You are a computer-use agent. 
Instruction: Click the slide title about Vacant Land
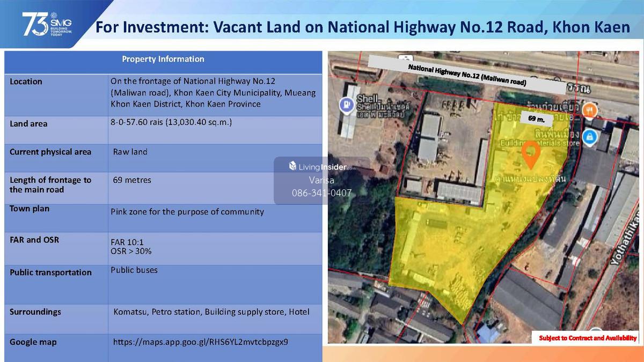point(362,27)
